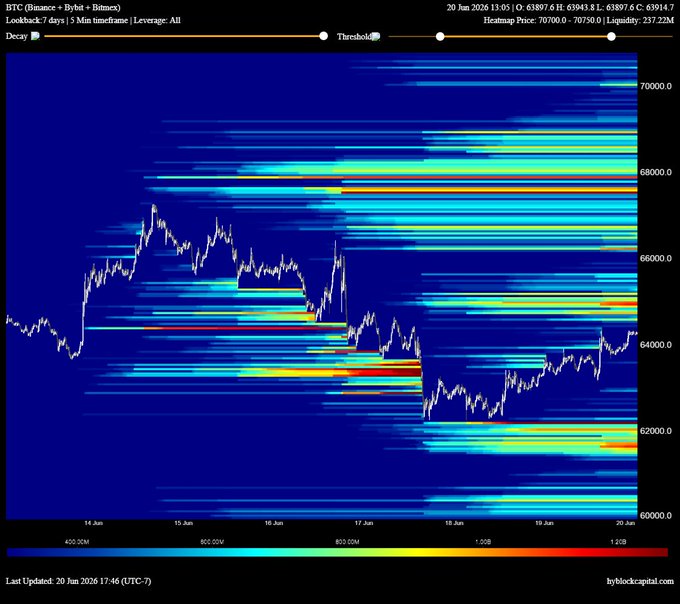Click the lower Threshold slider handle
Screen dimensions: 680x604
click(x=440, y=36)
